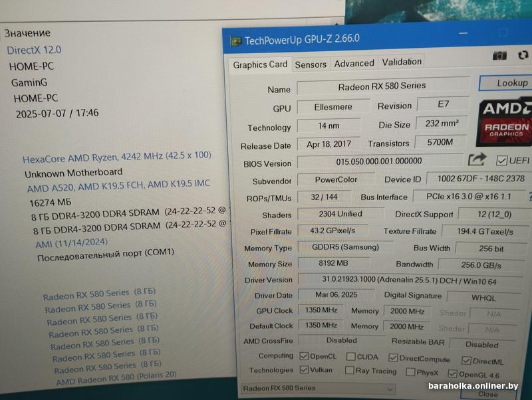Switch to the Graphics Card tab
This screenshot has width=532, height=400.
(260, 64)
